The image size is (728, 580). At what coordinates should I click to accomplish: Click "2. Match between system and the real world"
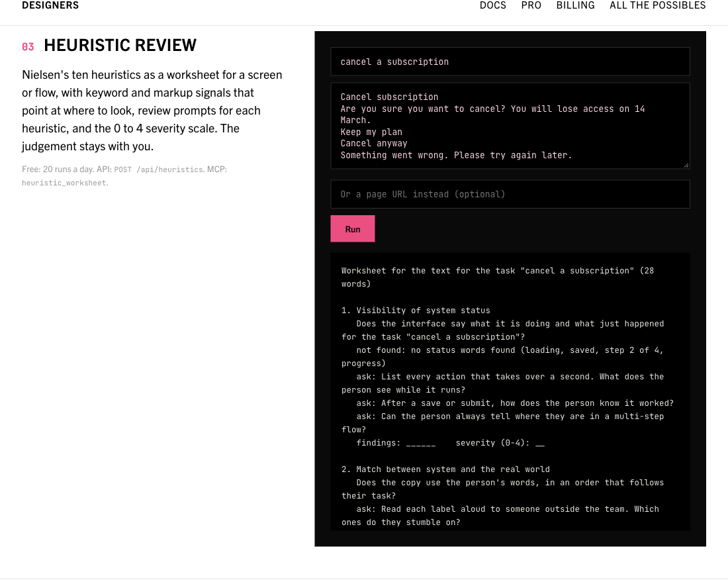click(x=445, y=469)
